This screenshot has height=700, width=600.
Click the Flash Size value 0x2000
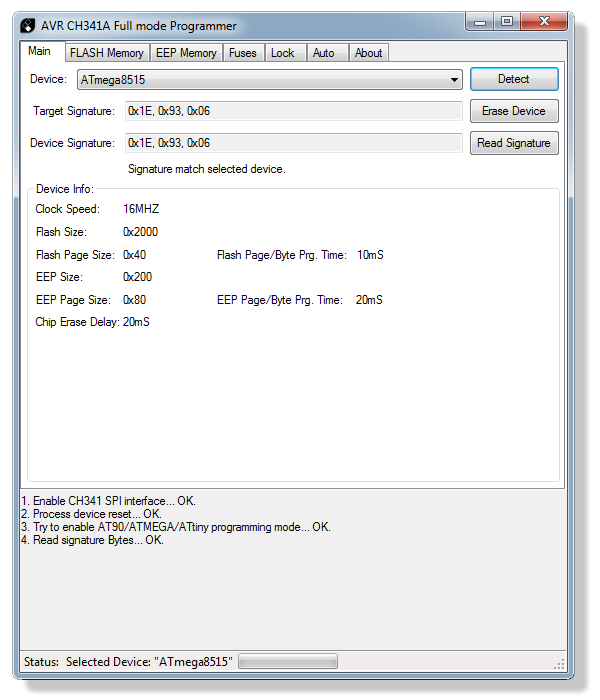click(141, 232)
